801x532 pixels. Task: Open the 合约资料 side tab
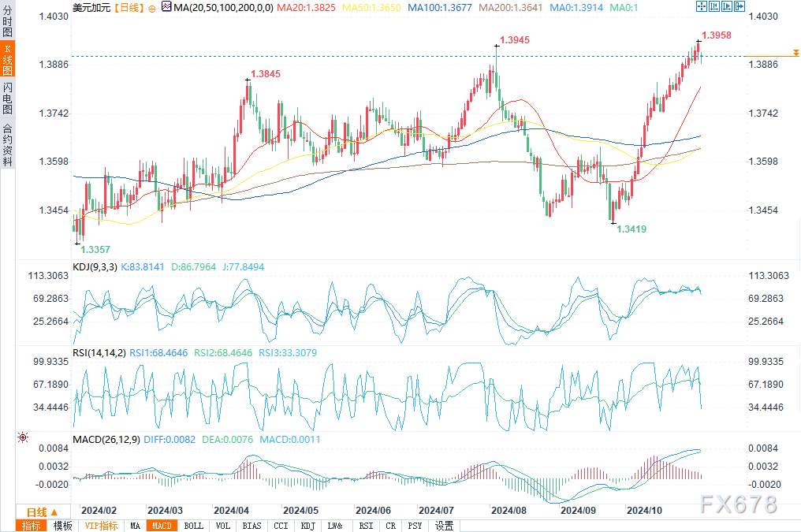[7, 144]
